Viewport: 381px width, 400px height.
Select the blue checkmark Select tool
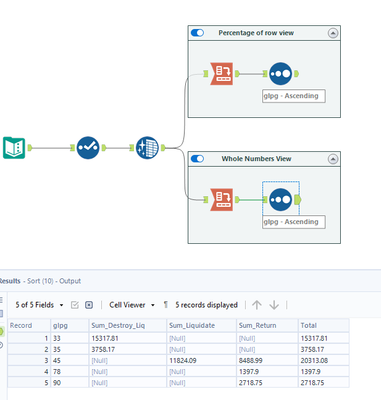point(88,148)
